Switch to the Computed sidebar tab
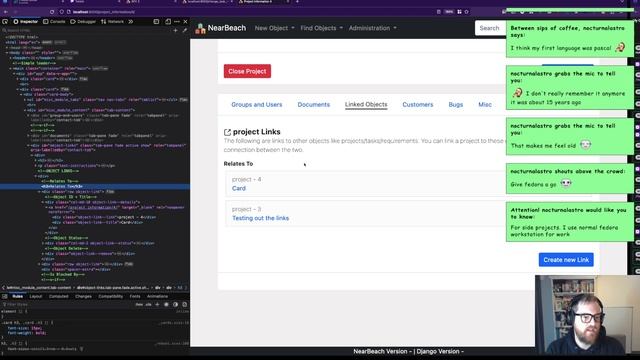This screenshot has width=640, height=360. [x=59, y=296]
